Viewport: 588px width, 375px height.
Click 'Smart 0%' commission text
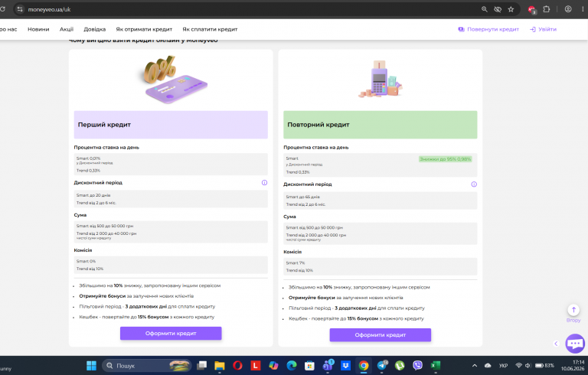(86, 261)
